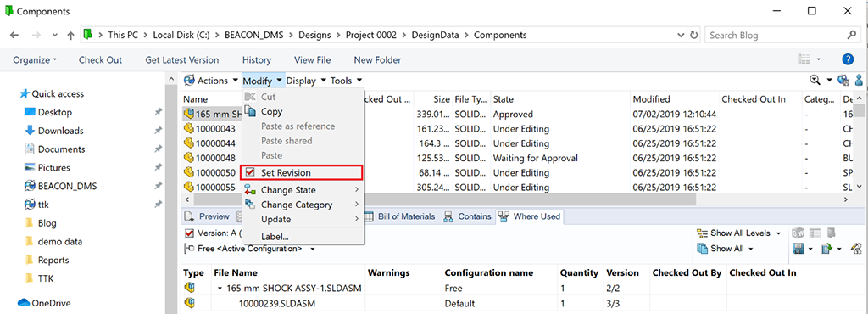Choose Set Revision from Modify menu

[302, 173]
